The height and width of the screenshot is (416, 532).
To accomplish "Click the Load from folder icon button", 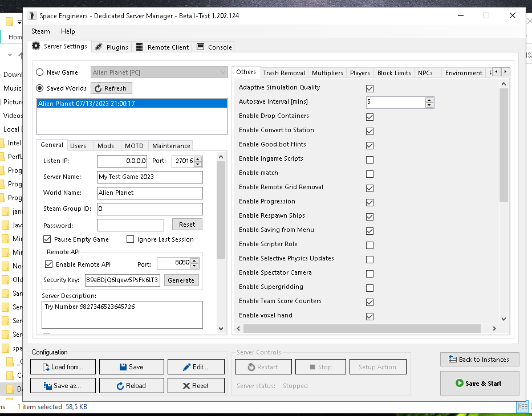I will point(63,367).
